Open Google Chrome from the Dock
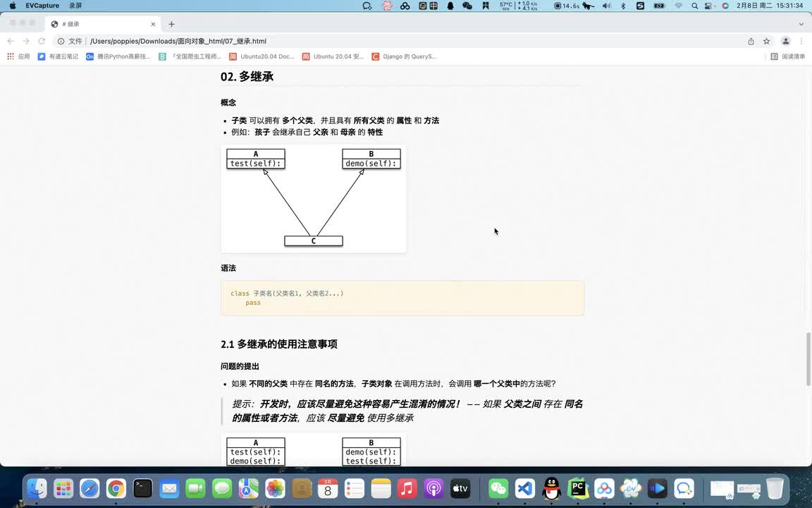The width and height of the screenshot is (812, 508). pos(116,488)
